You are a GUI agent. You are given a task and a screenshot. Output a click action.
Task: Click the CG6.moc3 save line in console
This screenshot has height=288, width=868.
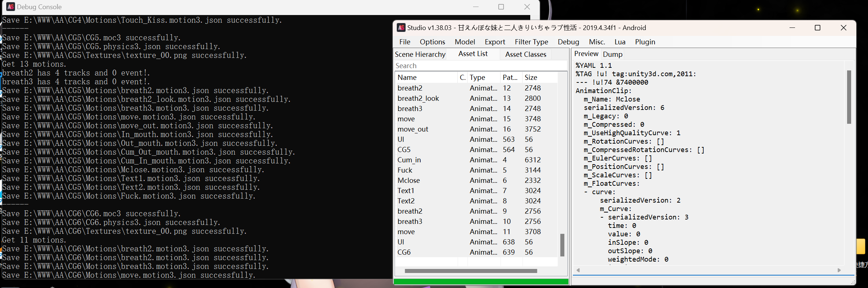[x=91, y=214]
